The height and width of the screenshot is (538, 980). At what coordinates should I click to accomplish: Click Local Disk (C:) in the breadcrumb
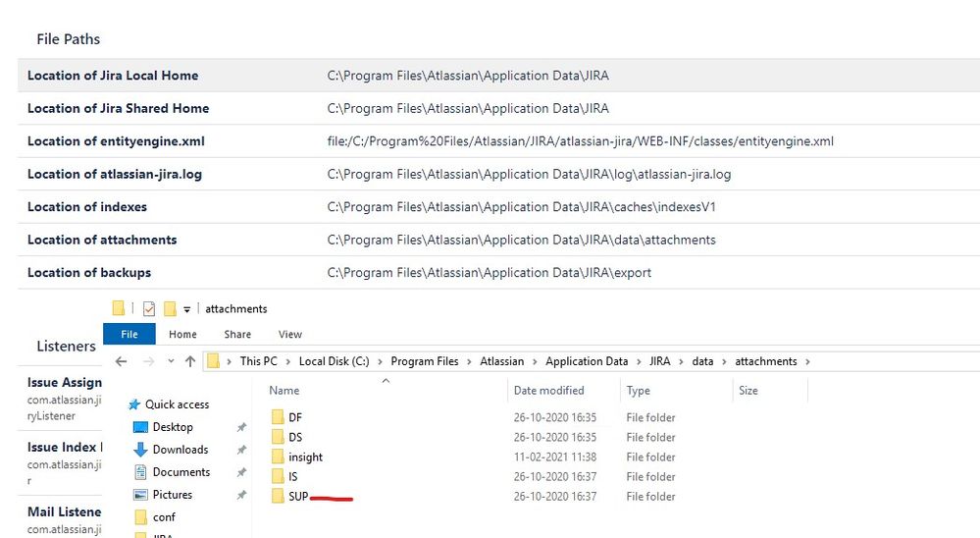334,361
